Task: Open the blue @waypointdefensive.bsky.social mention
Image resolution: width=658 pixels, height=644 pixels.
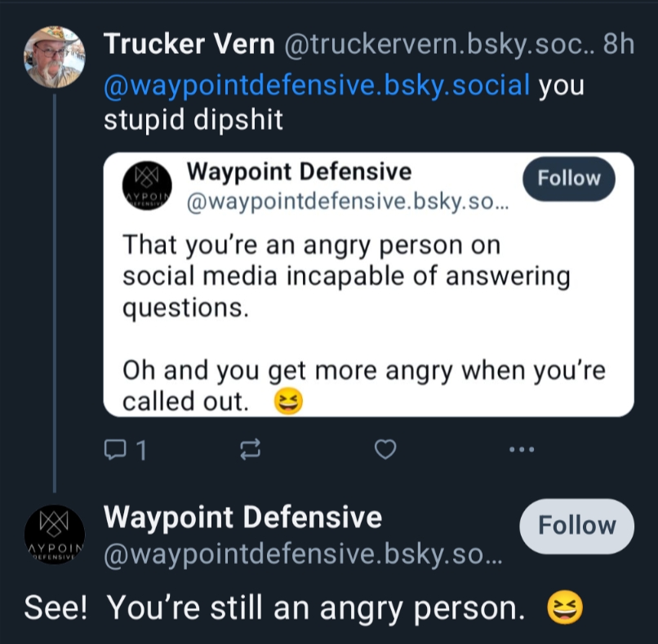Action: click(317, 84)
